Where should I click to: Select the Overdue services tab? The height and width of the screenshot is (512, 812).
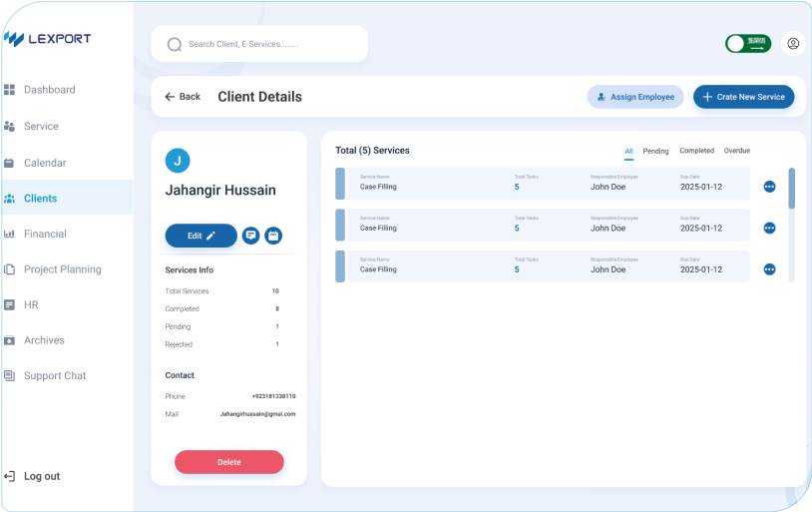pyautogui.click(x=737, y=151)
